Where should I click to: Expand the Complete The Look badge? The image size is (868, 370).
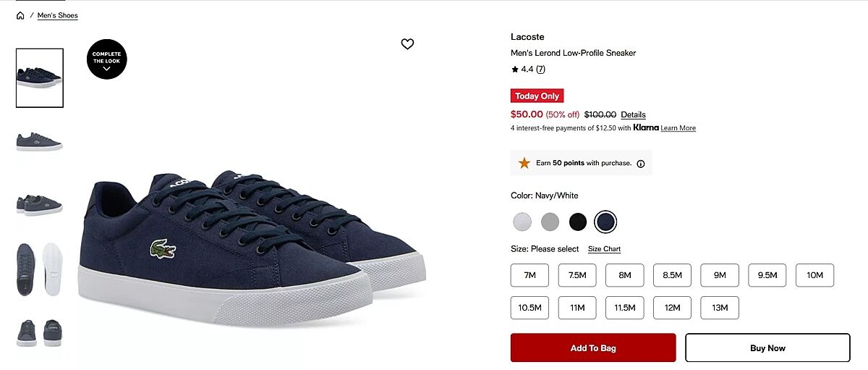click(x=106, y=59)
